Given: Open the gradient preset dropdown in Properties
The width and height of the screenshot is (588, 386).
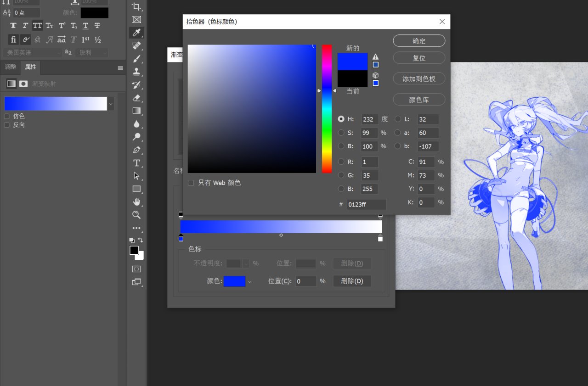Looking at the screenshot, I should [111, 104].
